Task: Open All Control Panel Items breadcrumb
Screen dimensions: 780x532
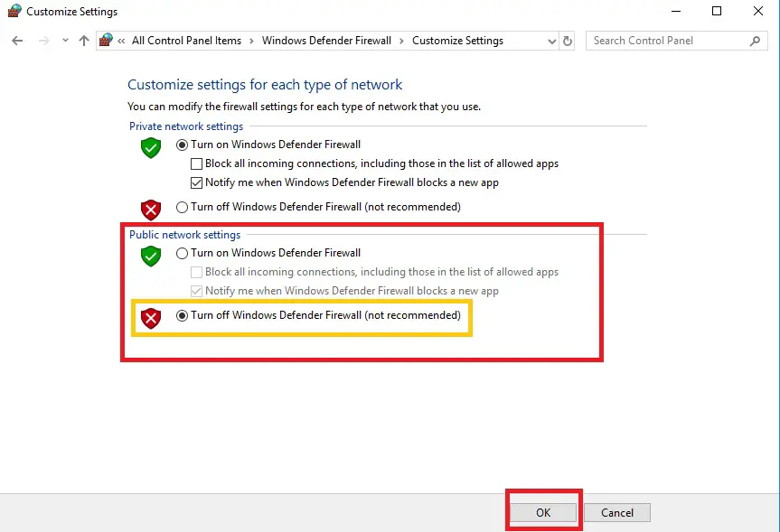Action: (x=186, y=41)
